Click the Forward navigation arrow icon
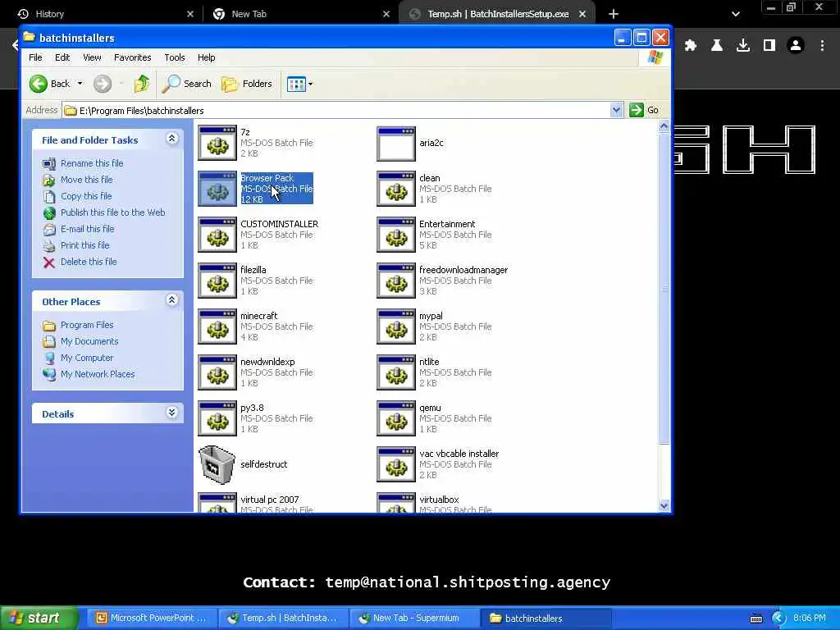This screenshot has width=840, height=630. [x=103, y=84]
